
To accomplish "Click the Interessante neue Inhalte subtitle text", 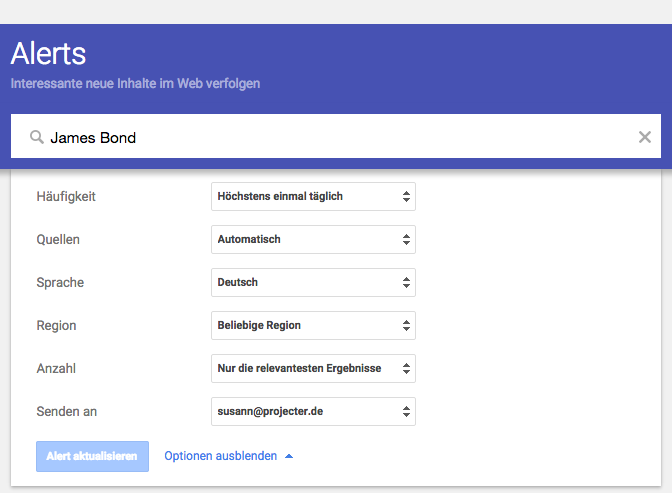I will [x=135, y=84].
